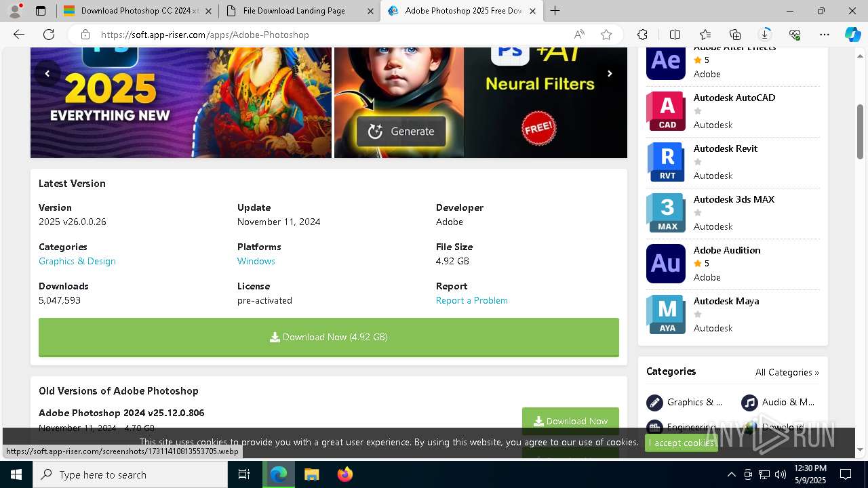
Task: Go back with the browser back arrow
Action: click(19, 35)
